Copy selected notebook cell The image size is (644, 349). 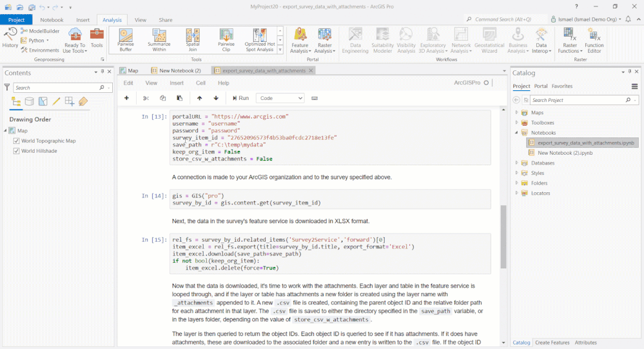coord(162,98)
